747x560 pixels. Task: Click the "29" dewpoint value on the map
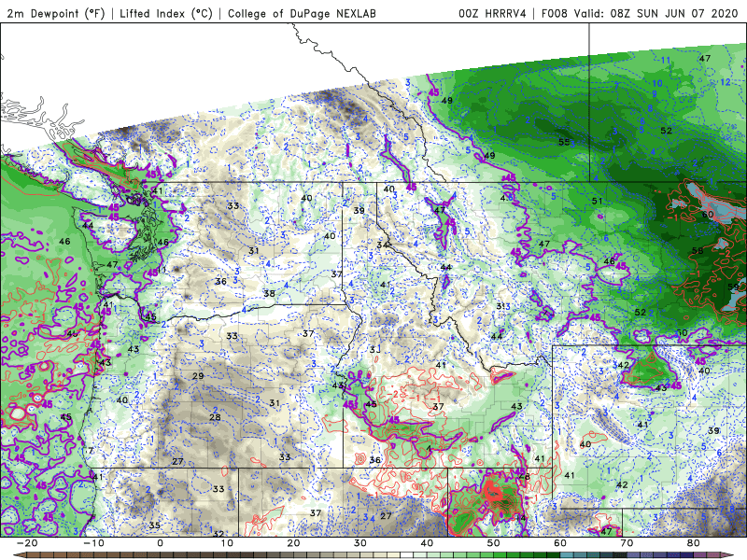[x=198, y=376]
